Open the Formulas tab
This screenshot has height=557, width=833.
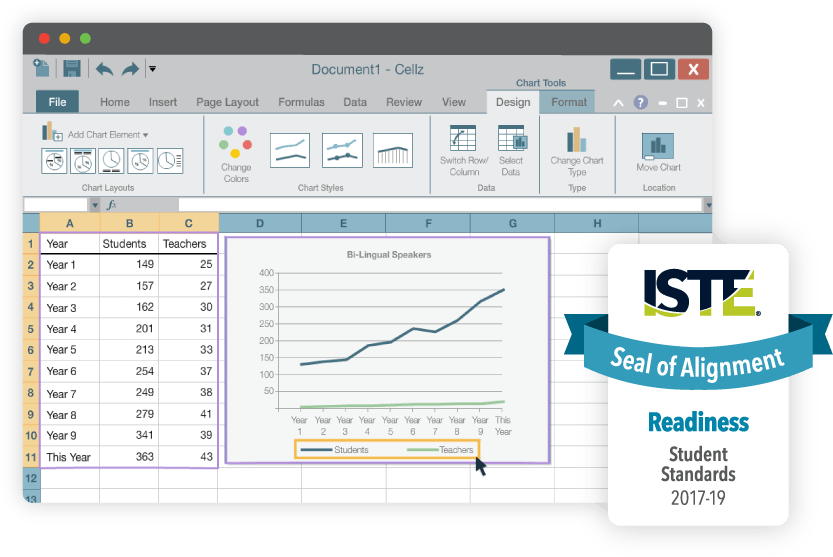(x=301, y=102)
